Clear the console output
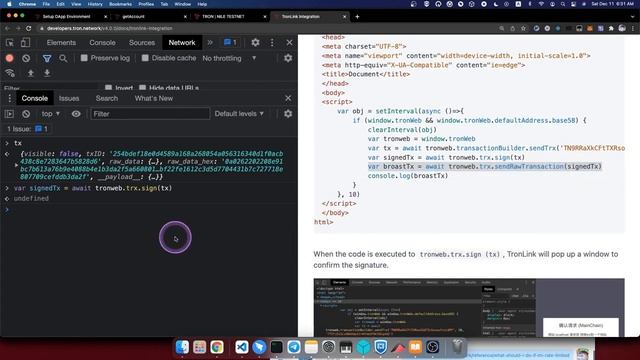The width and height of the screenshot is (640, 360). 26,114
